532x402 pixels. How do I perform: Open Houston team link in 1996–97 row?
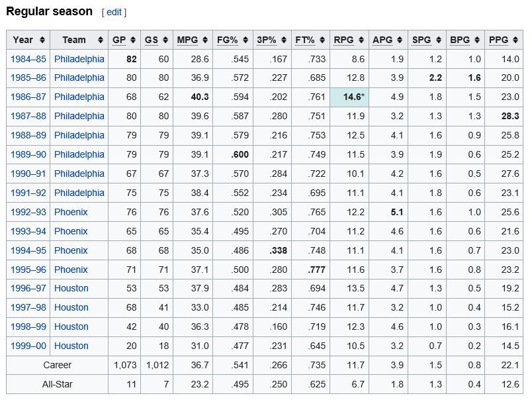pos(71,289)
